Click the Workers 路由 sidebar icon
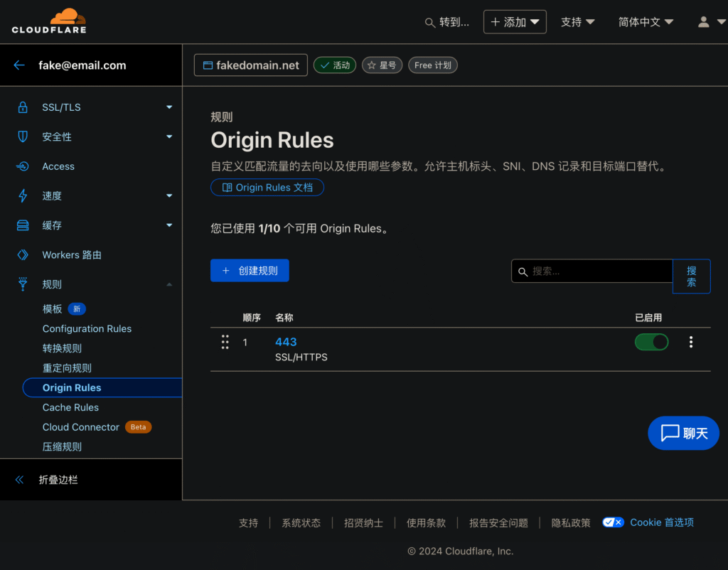The width and height of the screenshot is (728, 570). 23,255
